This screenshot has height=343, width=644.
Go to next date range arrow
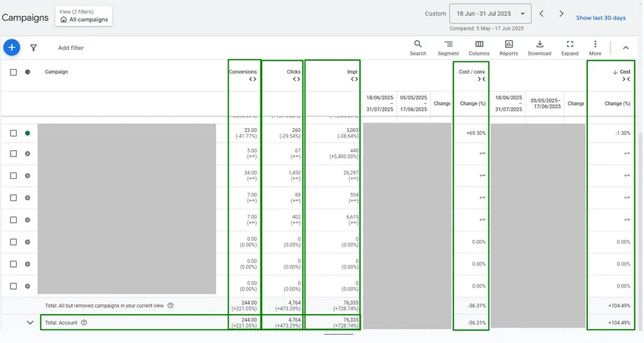[561, 14]
